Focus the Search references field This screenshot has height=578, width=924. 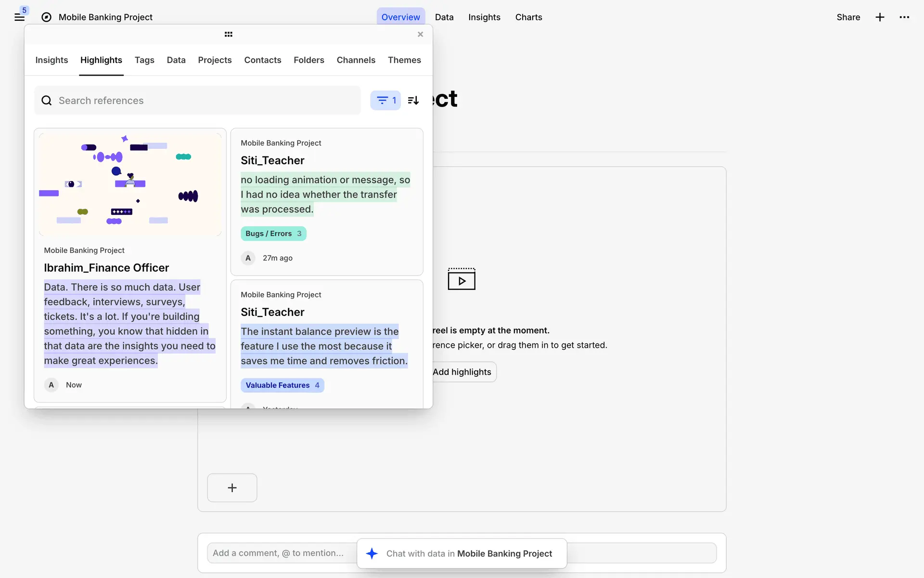(x=197, y=100)
